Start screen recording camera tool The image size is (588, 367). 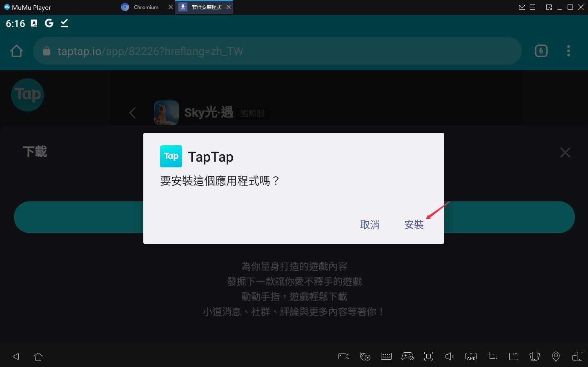tap(344, 356)
